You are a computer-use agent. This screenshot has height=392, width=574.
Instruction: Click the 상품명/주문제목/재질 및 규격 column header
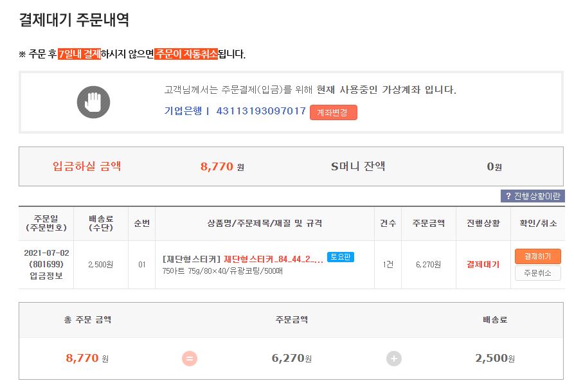pos(265,223)
